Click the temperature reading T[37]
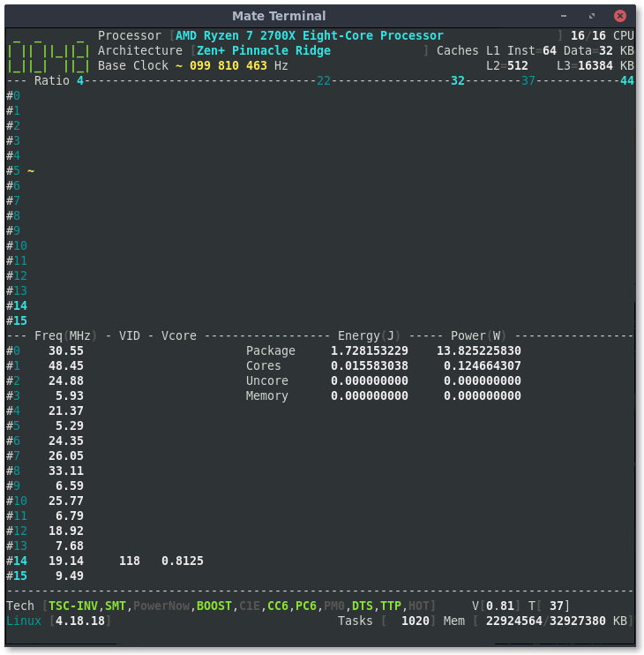644x655 pixels. [x=550, y=606]
